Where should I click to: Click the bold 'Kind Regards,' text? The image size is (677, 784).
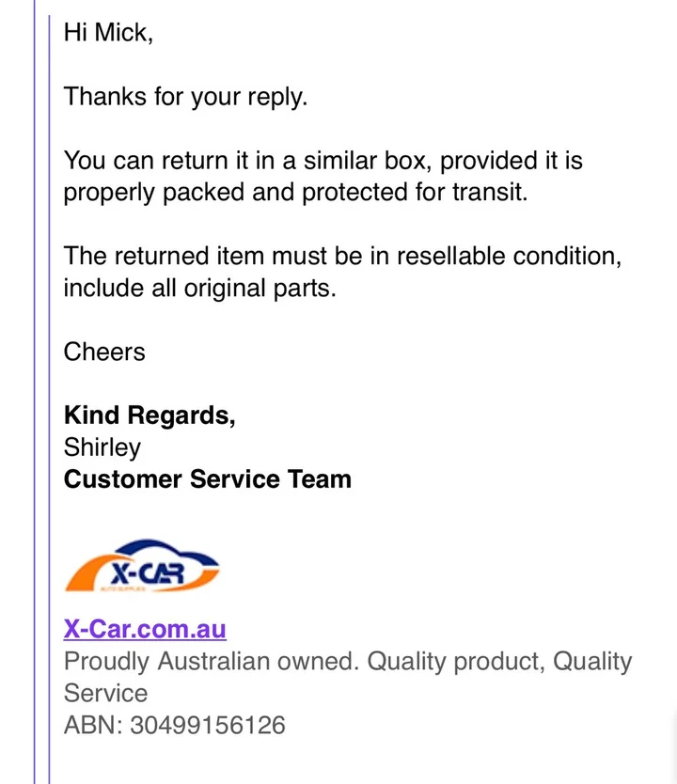point(150,416)
